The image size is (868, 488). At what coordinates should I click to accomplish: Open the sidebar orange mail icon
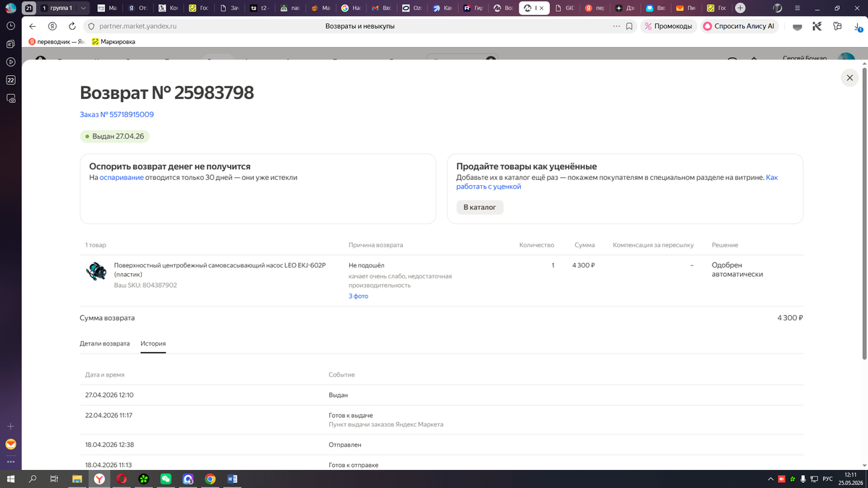point(11,444)
